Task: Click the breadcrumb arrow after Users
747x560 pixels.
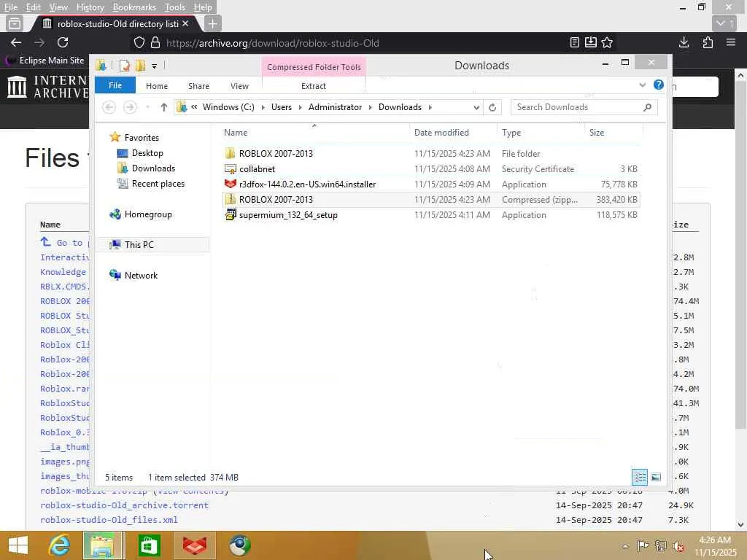Action: [300, 107]
